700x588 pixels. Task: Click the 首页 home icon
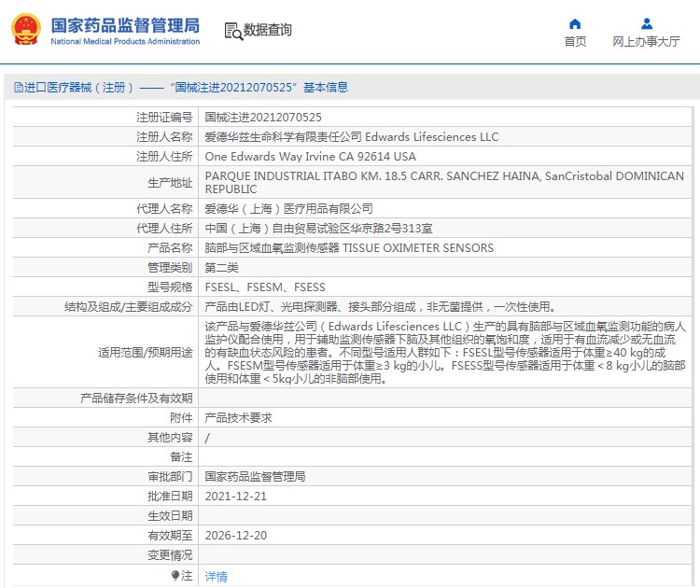click(x=575, y=23)
